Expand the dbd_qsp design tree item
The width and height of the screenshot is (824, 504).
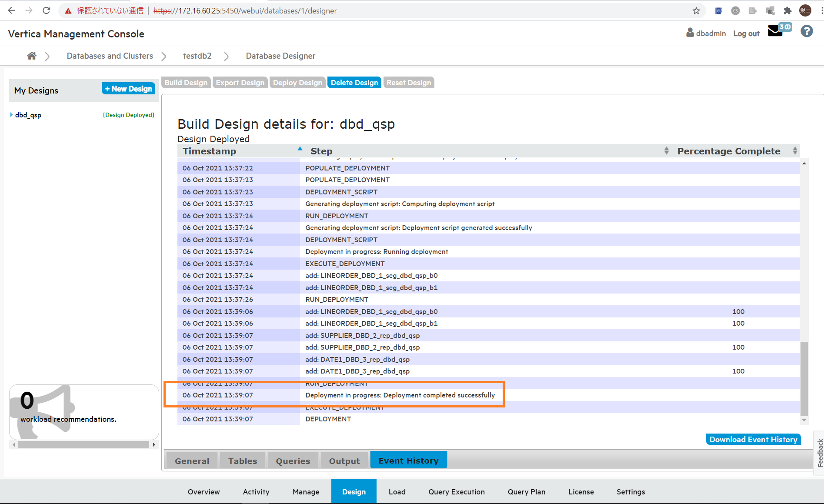coord(11,115)
